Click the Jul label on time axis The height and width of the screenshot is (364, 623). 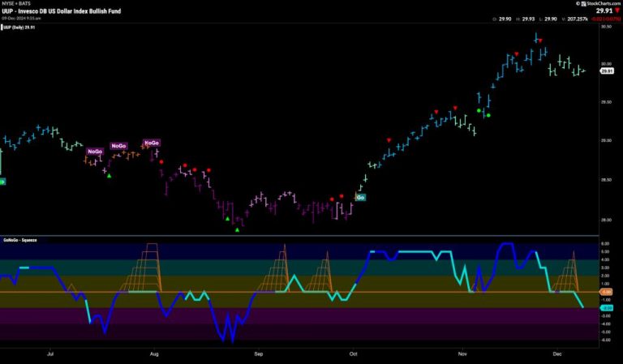(x=50, y=353)
